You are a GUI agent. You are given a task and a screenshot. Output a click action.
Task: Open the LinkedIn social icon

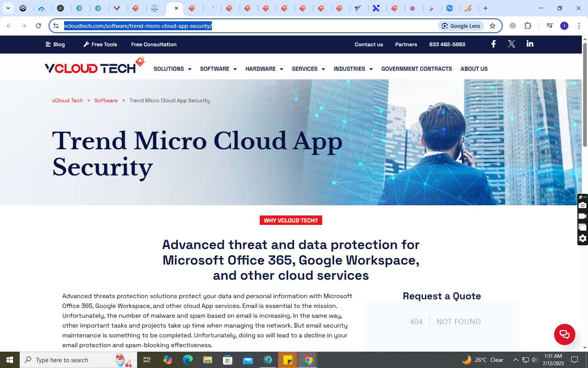tap(530, 44)
